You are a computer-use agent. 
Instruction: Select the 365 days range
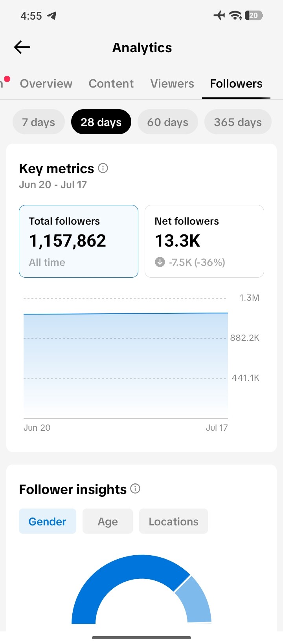[x=238, y=122]
